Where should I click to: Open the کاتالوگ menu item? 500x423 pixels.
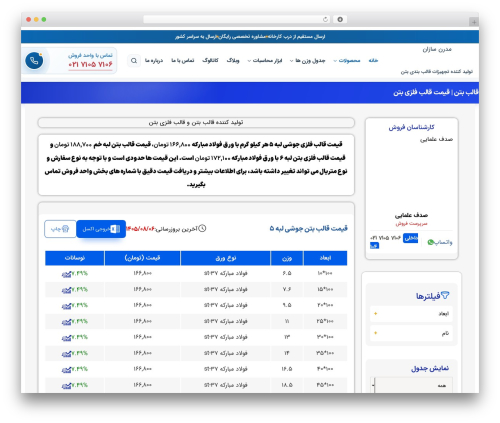click(x=210, y=60)
